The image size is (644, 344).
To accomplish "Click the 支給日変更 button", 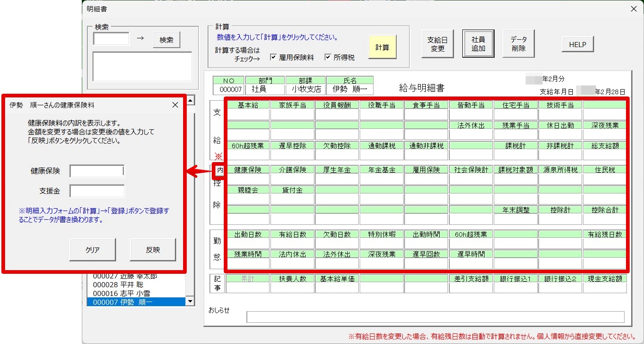I will (438, 44).
